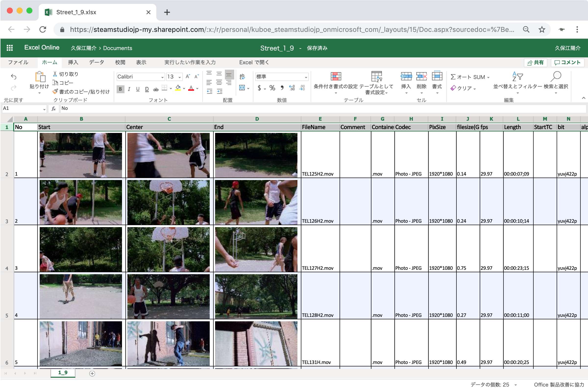Viewport: 588px width, 388px height.
Task: Click the increase font size icon
Action: coord(188,77)
